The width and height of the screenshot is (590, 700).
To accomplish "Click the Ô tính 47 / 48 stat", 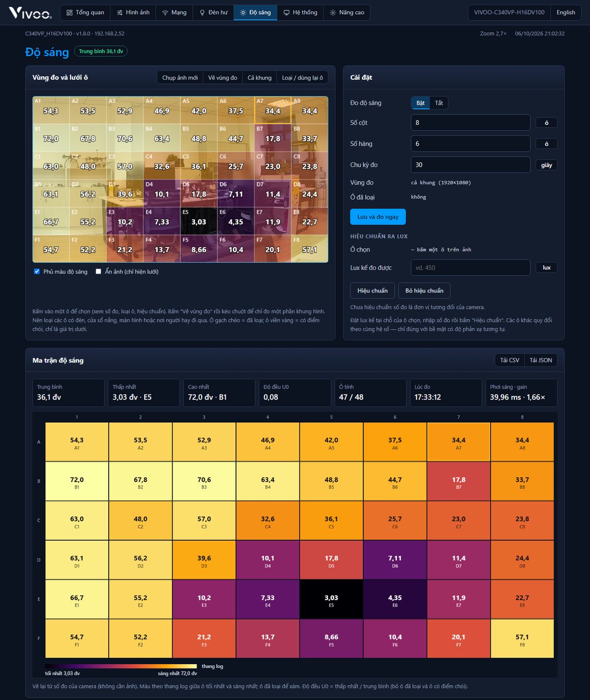I will pyautogui.click(x=371, y=393).
